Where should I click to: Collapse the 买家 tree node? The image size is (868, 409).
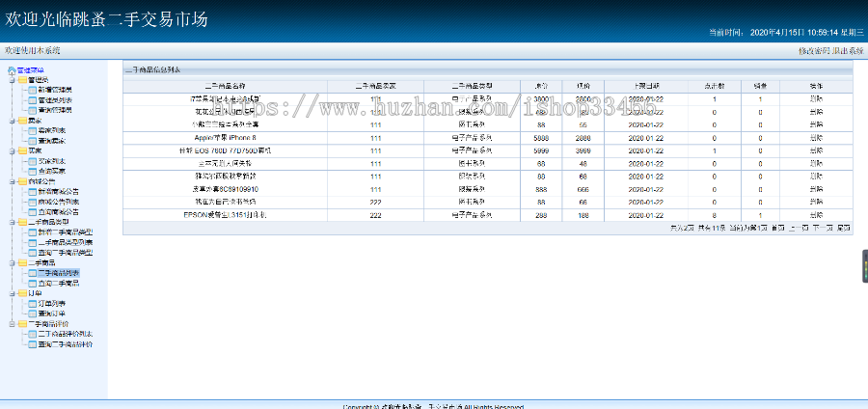coord(12,150)
